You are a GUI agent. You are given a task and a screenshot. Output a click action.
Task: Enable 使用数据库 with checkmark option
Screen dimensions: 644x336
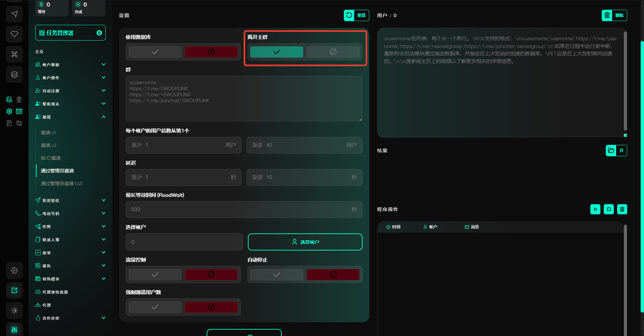coord(155,52)
